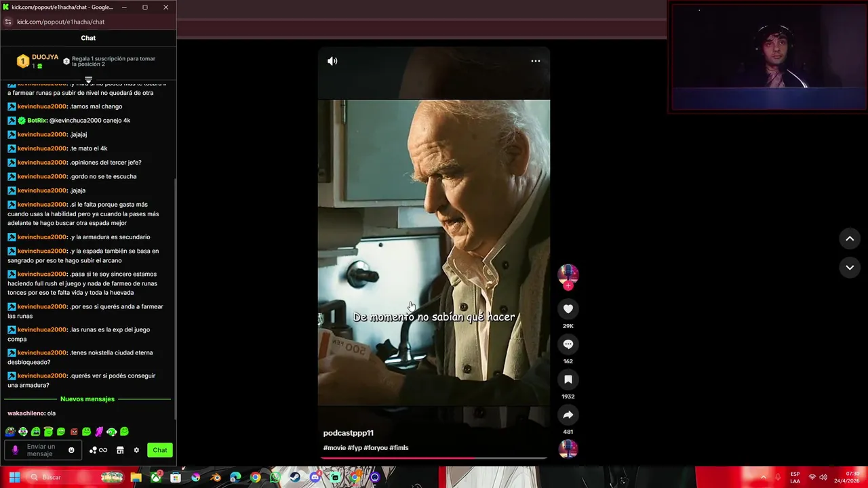
Task: Click the streamer webcam overlay
Action: pyautogui.click(x=767, y=56)
